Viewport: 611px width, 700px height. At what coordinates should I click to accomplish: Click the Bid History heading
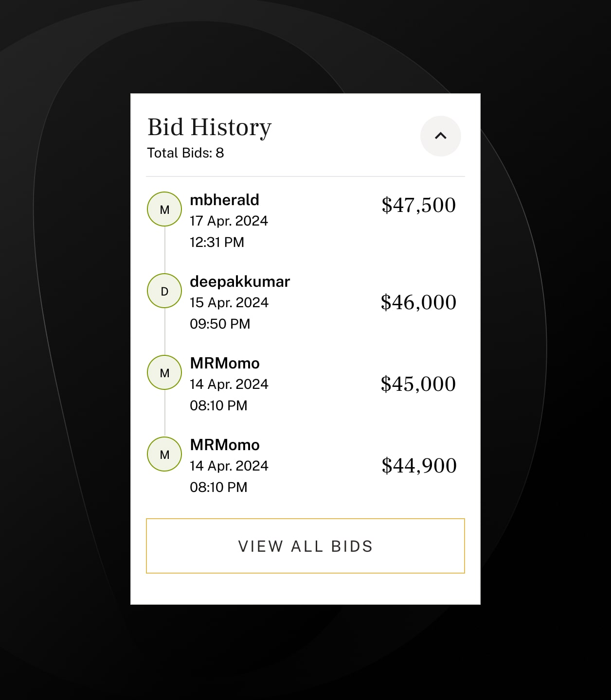[209, 127]
